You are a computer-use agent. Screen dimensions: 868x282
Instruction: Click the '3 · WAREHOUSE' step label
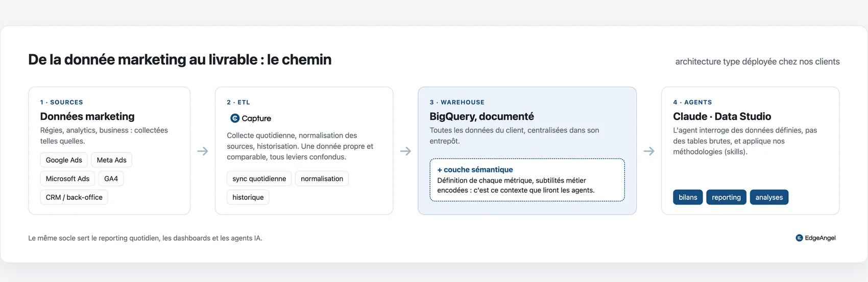pyautogui.click(x=457, y=102)
